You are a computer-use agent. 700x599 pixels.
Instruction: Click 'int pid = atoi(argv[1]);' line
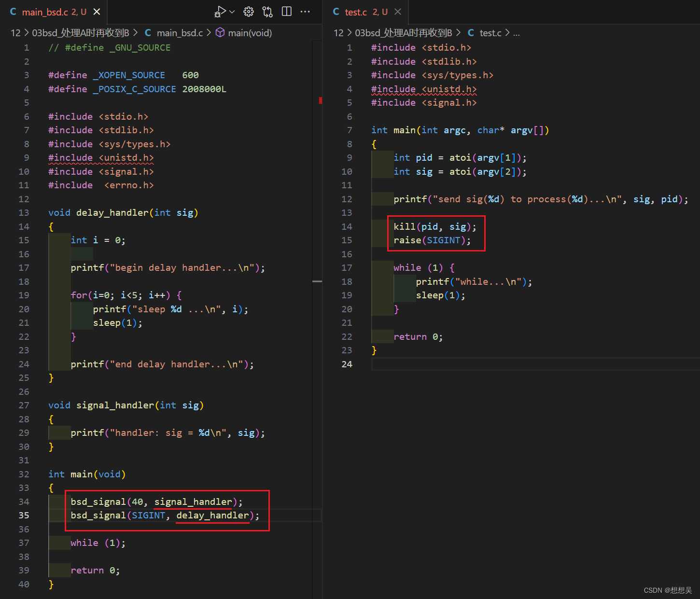[460, 158]
